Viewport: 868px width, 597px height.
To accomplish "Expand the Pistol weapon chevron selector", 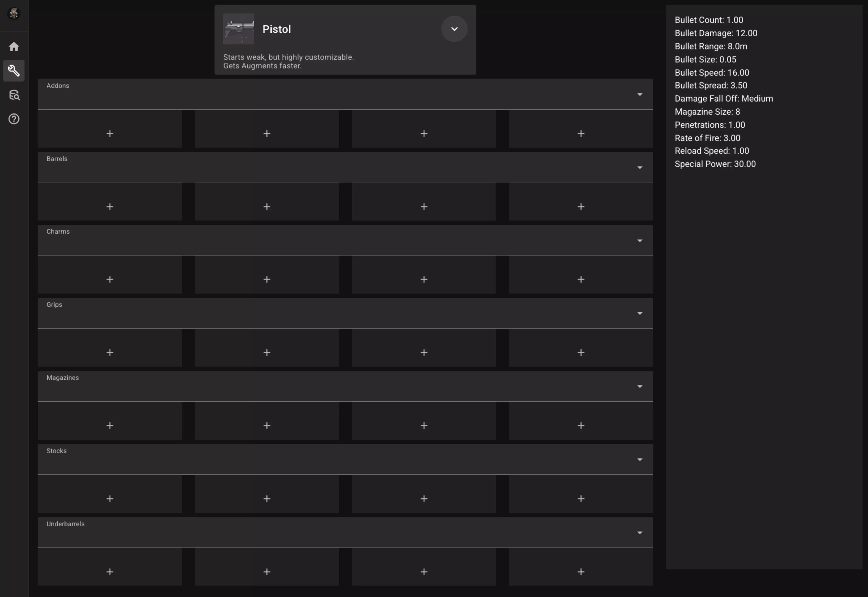I will (x=454, y=29).
